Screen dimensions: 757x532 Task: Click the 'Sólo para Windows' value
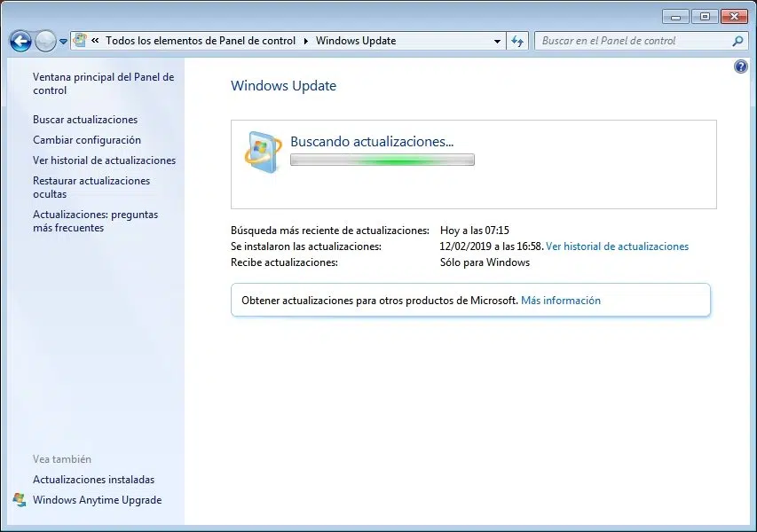[485, 262]
